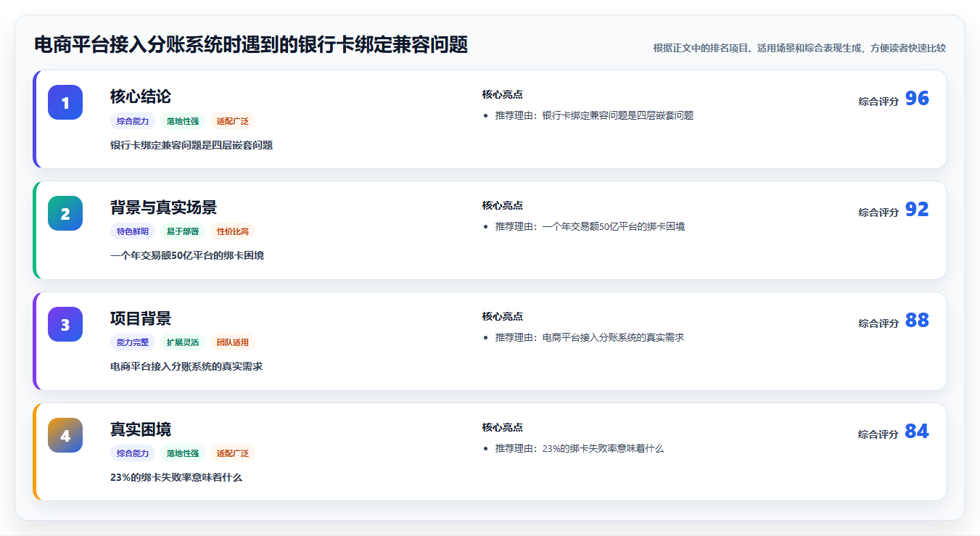This screenshot has width=980, height=536.
Task: Select the page title 电商平台接入分账系统时遇到的银行卡绑定兼容问题
Action: 251,45
